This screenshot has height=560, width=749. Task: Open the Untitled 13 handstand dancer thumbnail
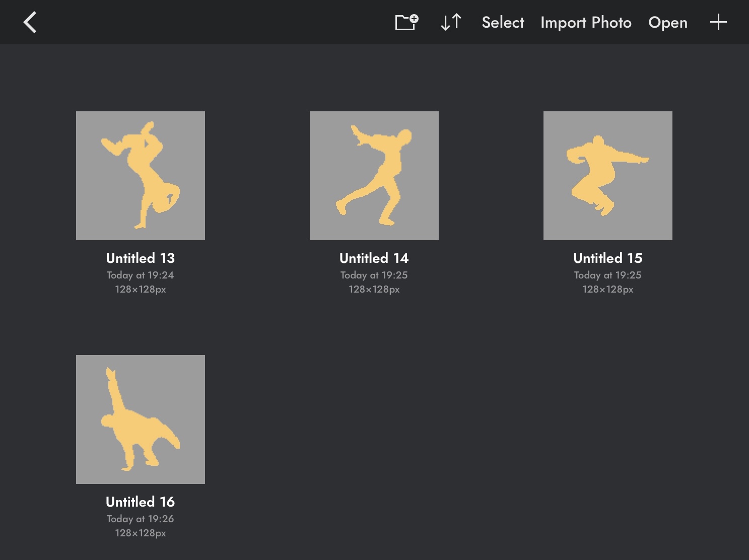pos(141,176)
